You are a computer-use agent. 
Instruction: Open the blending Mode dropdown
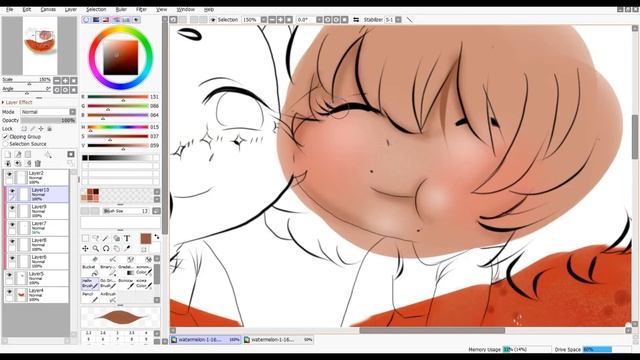[72, 112]
